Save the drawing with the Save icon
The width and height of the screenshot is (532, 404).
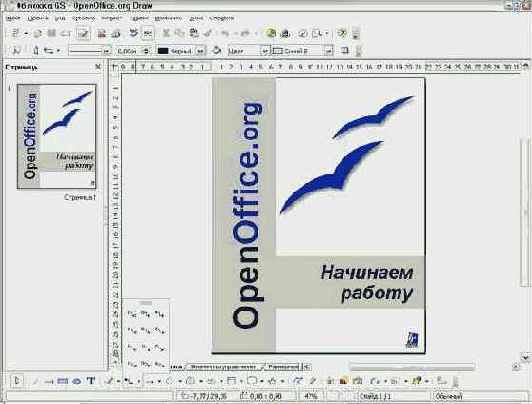(52, 33)
